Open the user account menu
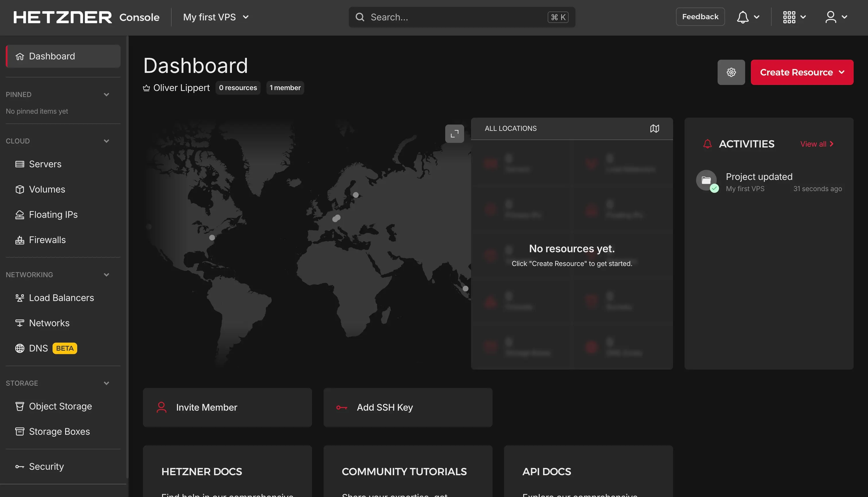This screenshot has width=868, height=497. 836,17
